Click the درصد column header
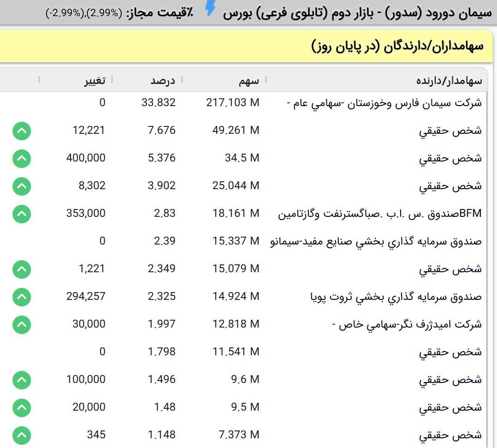 163,81
